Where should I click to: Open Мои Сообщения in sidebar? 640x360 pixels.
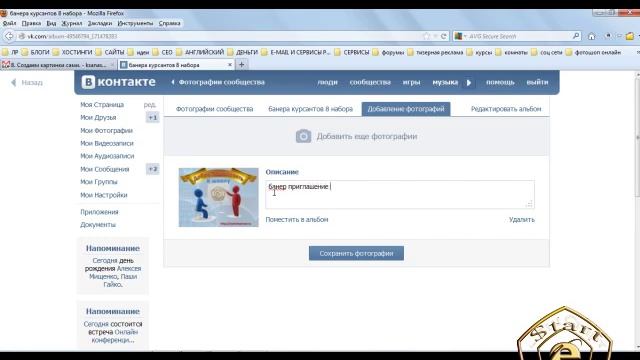pyautogui.click(x=104, y=169)
